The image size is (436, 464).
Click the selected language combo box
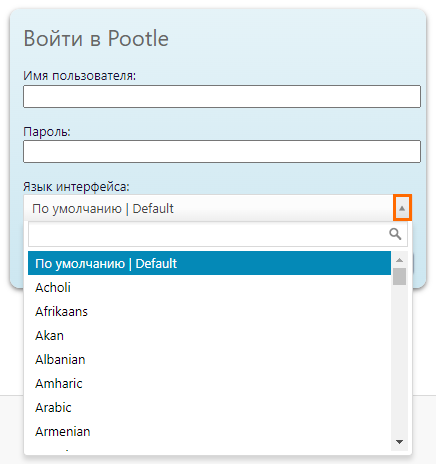pos(218,208)
